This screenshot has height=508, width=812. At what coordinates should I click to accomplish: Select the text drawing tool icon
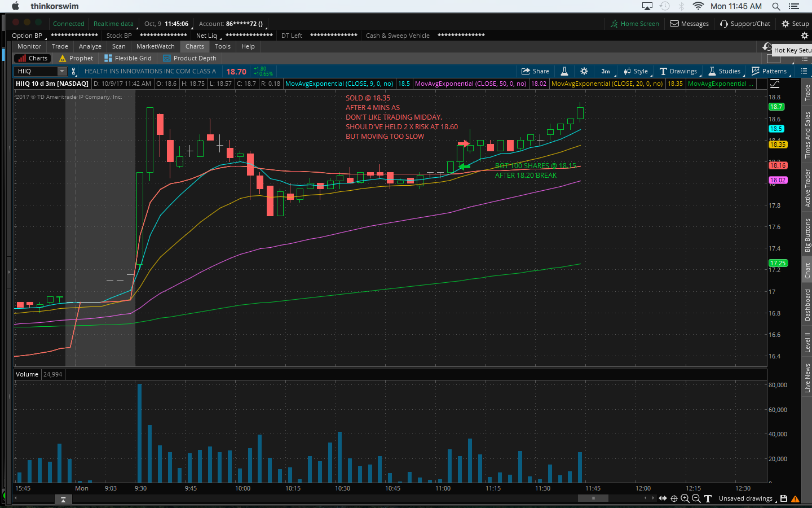click(x=708, y=498)
